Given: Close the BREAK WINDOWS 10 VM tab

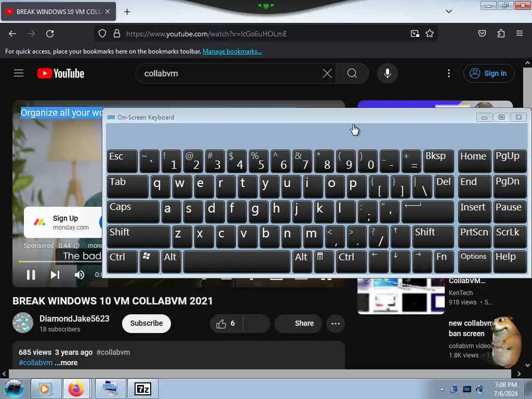Looking at the screenshot, I should 107,11.
